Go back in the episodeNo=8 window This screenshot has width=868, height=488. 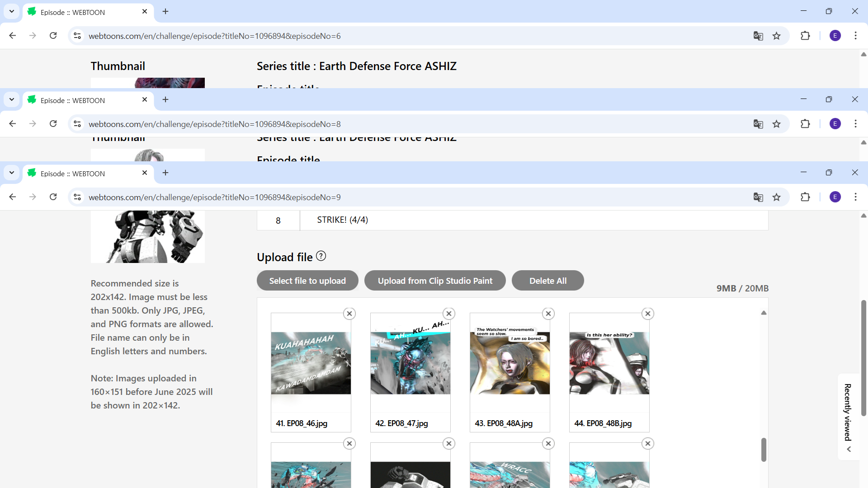[x=13, y=124]
